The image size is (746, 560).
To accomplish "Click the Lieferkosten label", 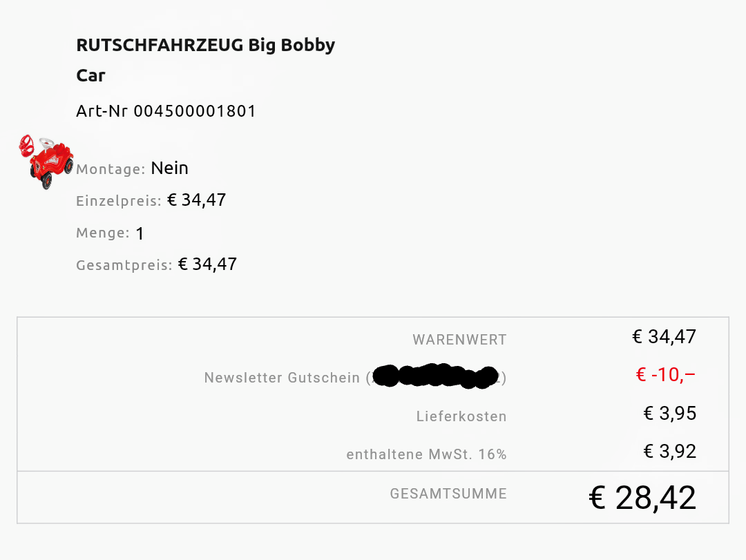I will 461,416.
